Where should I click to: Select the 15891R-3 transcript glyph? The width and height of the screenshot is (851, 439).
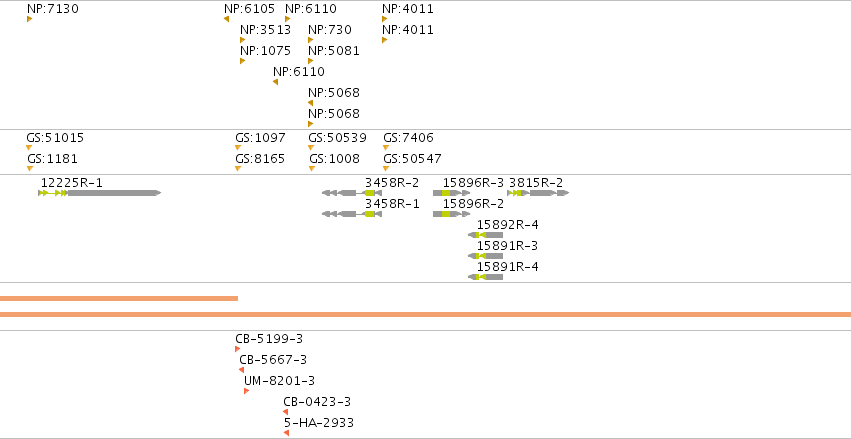(486, 256)
